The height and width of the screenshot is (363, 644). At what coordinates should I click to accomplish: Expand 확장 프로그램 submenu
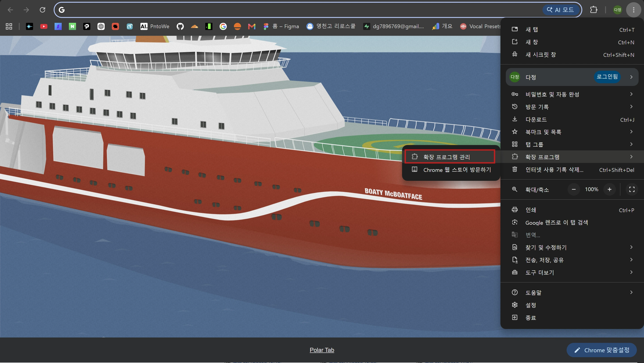tap(572, 157)
